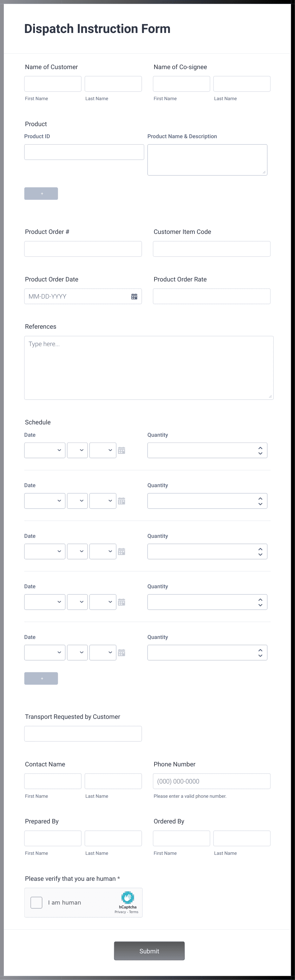This screenshot has height=980, width=295.
Task: Open the hCaptcha Terms link
Action: (134, 912)
